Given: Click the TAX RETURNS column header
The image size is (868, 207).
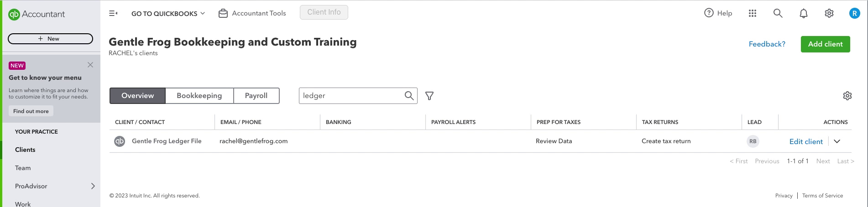Looking at the screenshot, I should coord(660,122).
